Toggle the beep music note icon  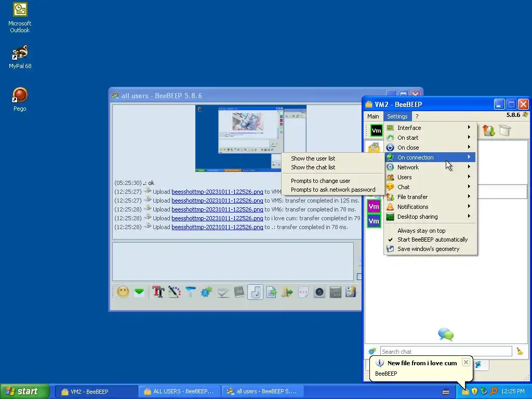255,292
